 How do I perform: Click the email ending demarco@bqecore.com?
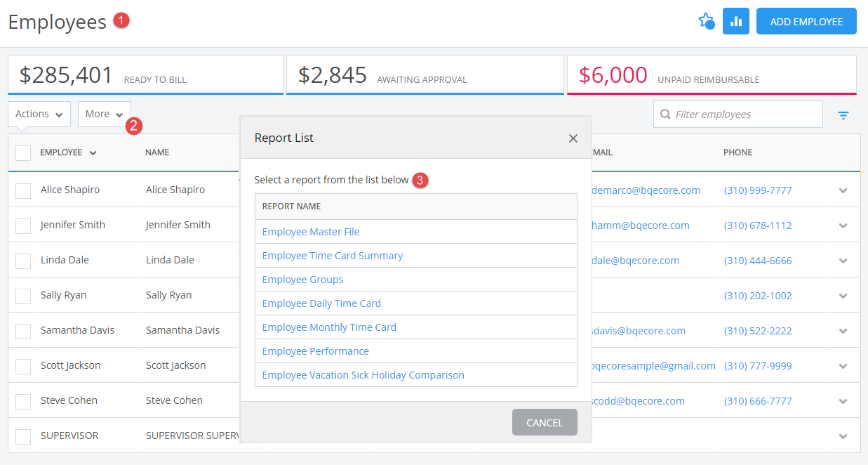(646, 190)
